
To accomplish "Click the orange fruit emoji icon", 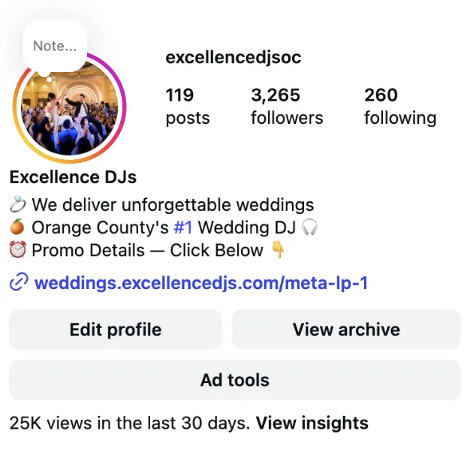I will [x=17, y=227].
